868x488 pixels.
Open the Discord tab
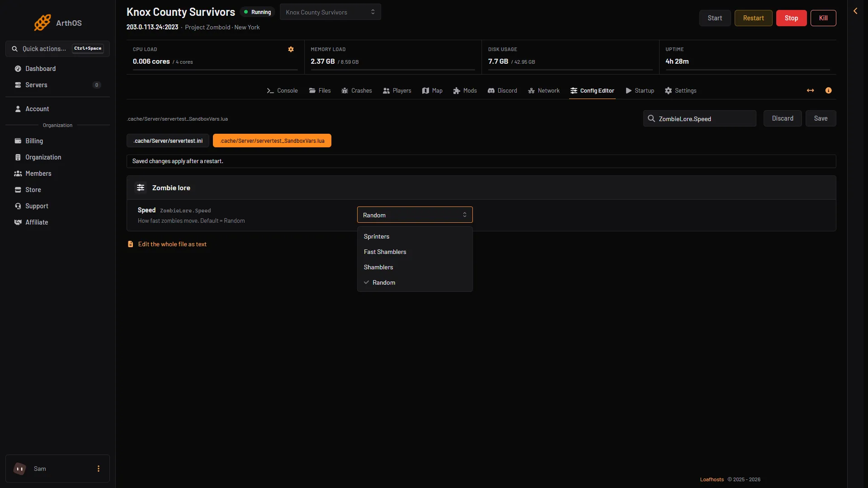pyautogui.click(x=502, y=90)
